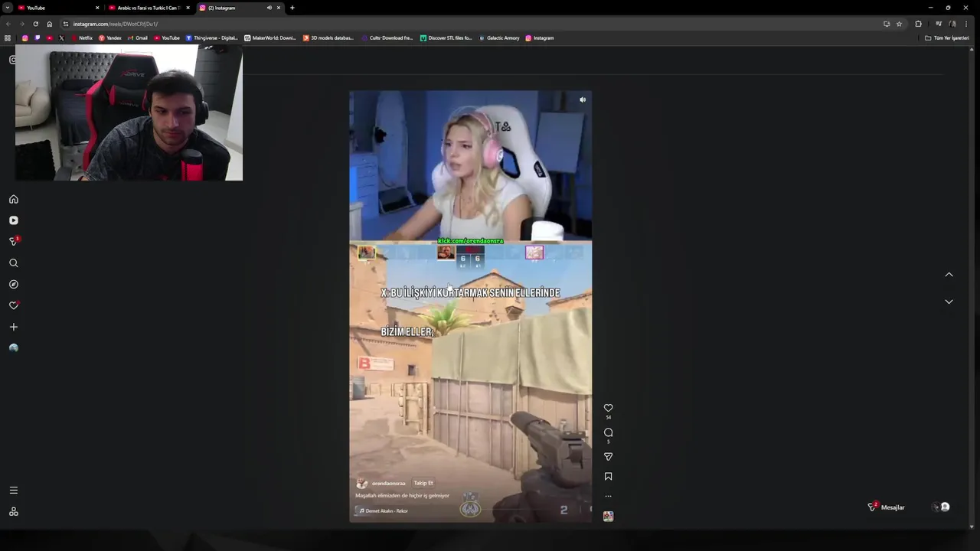The image size is (980, 551).
Task: Open Reels from the left sidebar
Action: pos(13,220)
